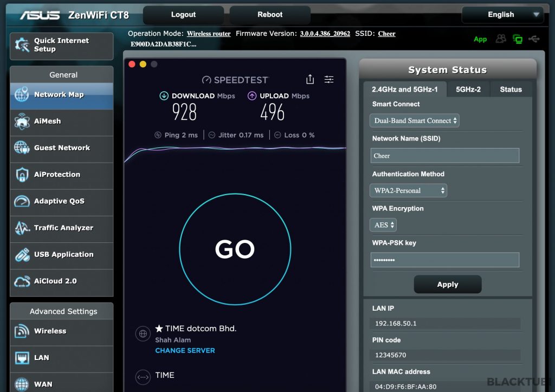Click the USB Application icon
Image resolution: width=555 pixels, height=392 pixels.
pyautogui.click(x=22, y=254)
